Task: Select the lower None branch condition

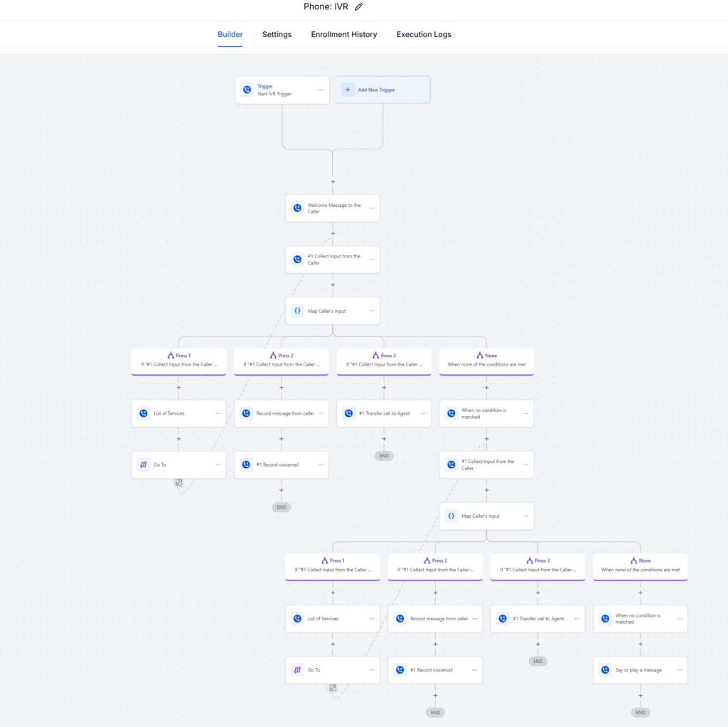Action: click(x=640, y=565)
